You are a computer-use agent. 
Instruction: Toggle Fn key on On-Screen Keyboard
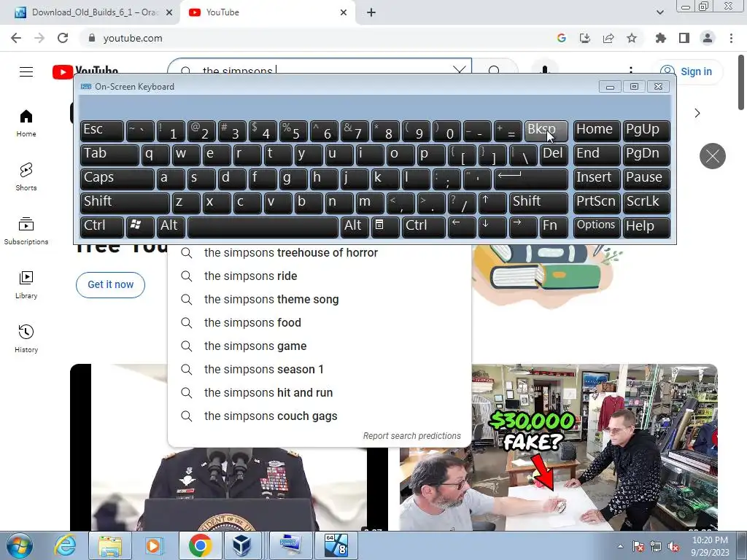(554, 227)
